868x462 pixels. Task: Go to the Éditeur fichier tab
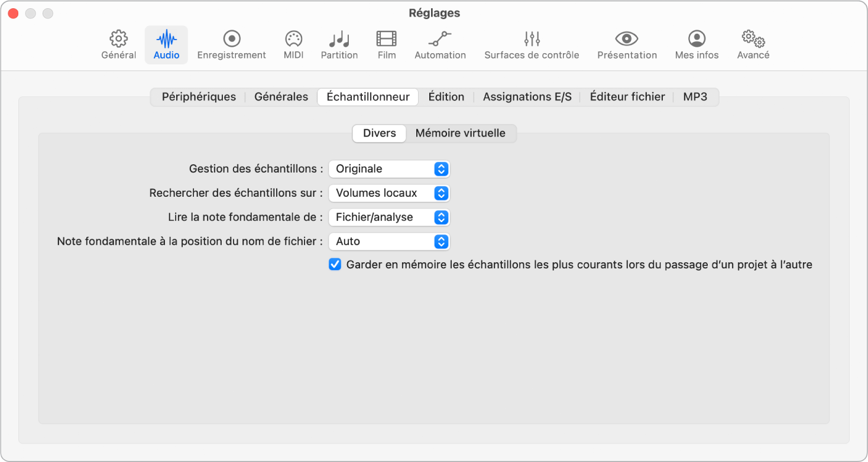[627, 97]
